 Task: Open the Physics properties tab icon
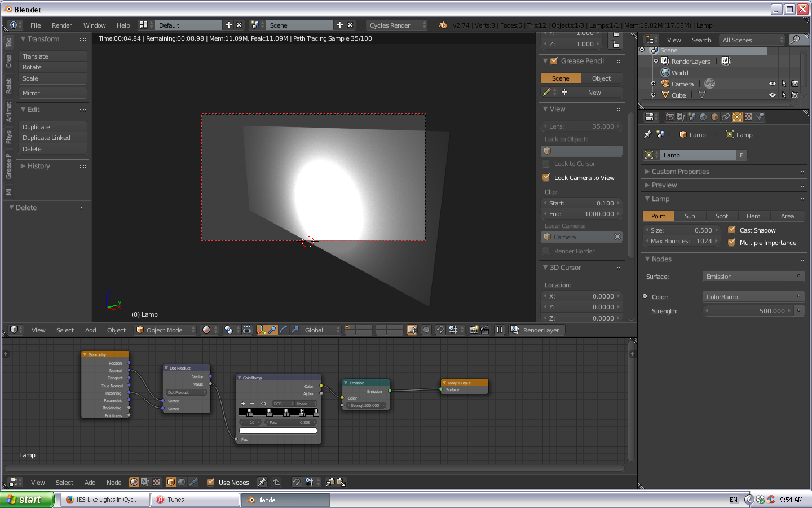click(760, 117)
